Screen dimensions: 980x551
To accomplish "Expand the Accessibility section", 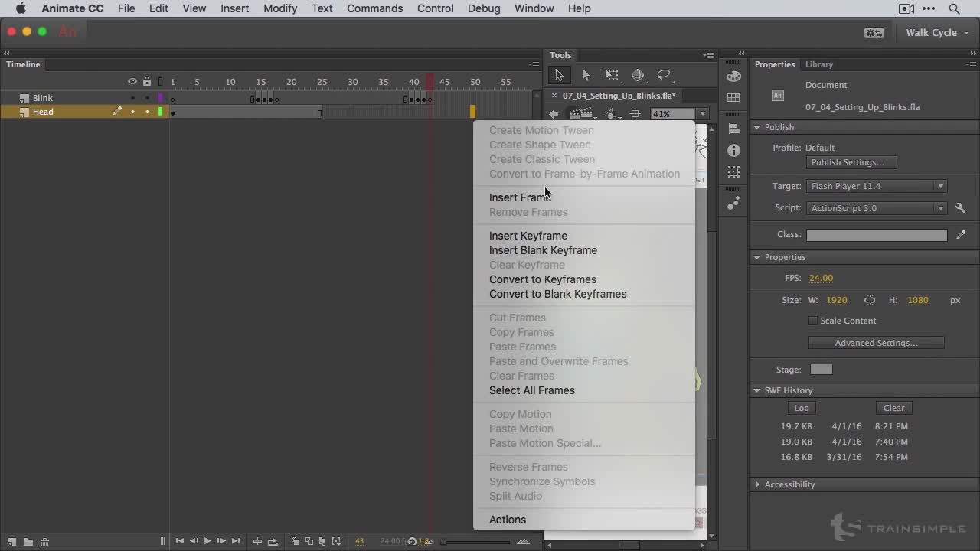I will [757, 484].
